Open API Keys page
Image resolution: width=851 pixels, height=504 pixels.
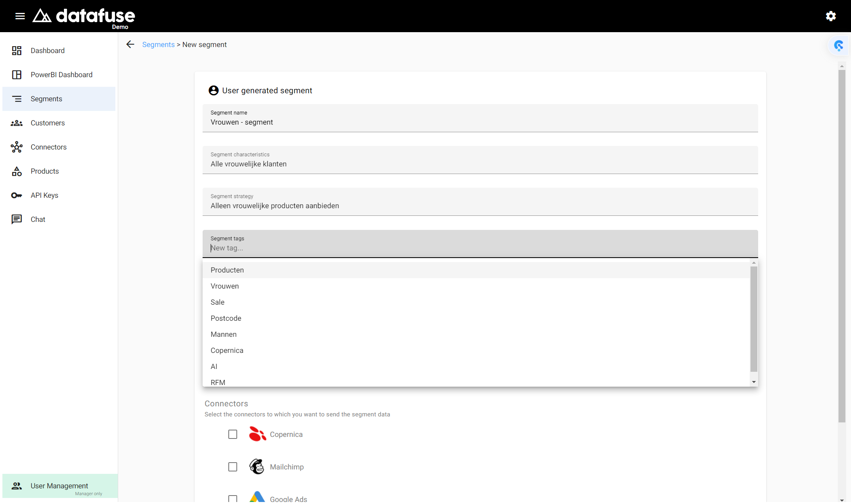(x=59, y=195)
